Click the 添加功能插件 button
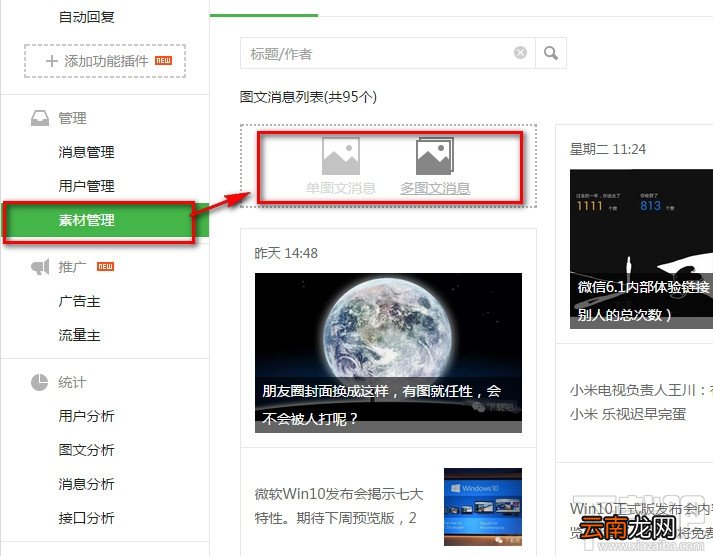This screenshot has width=713, height=556. tap(105, 61)
